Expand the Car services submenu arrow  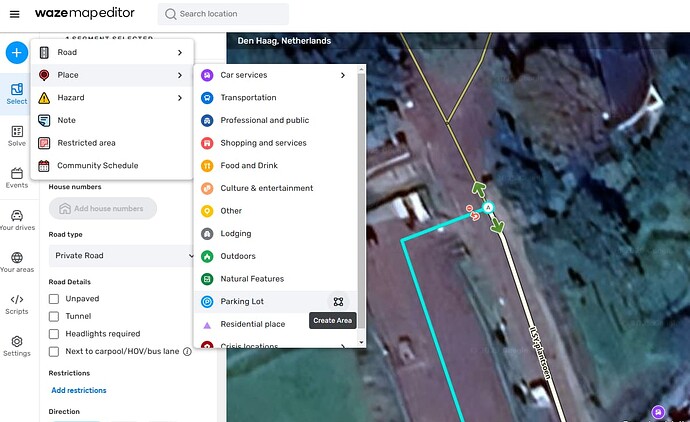[x=343, y=75]
